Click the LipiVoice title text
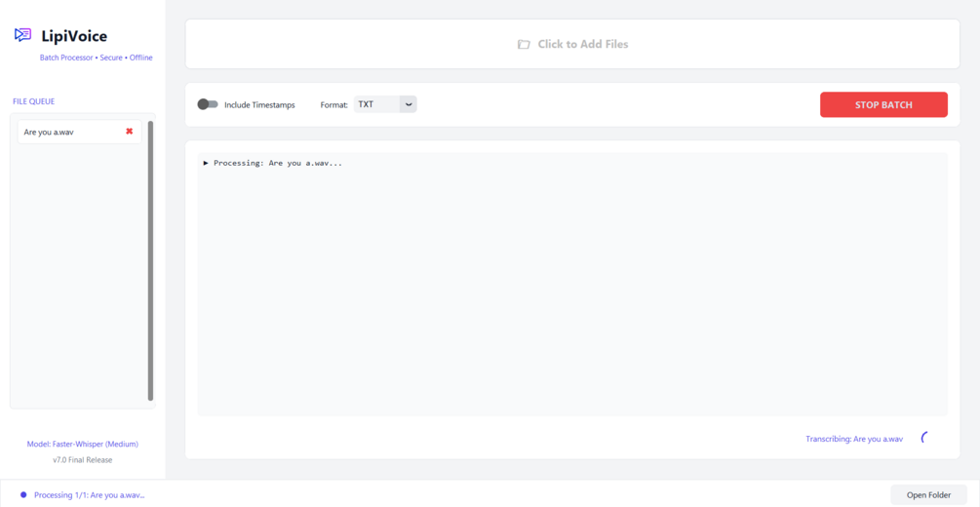The width and height of the screenshot is (980, 507). tap(74, 36)
